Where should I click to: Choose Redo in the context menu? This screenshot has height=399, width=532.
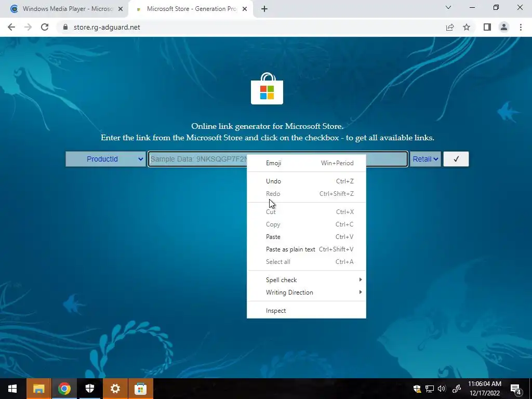click(307, 194)
